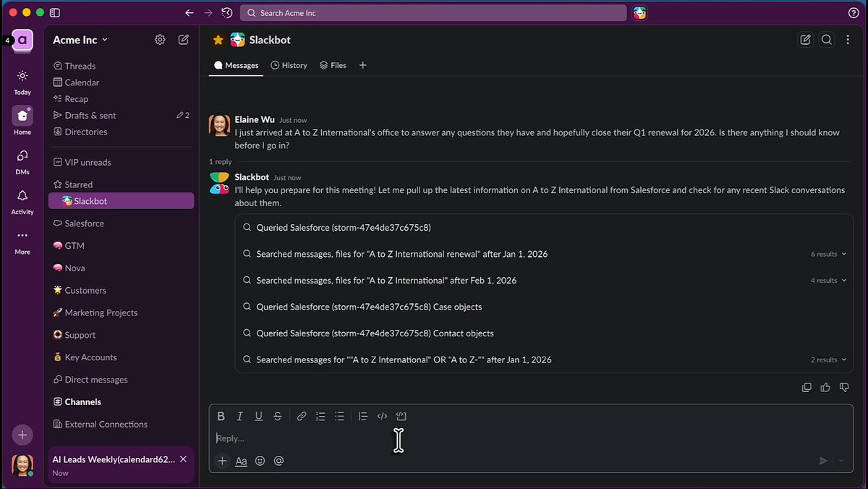
Task: Toggle strikethrough formatting in reply box
Action: pyautogui.click(x=278, y=416)
